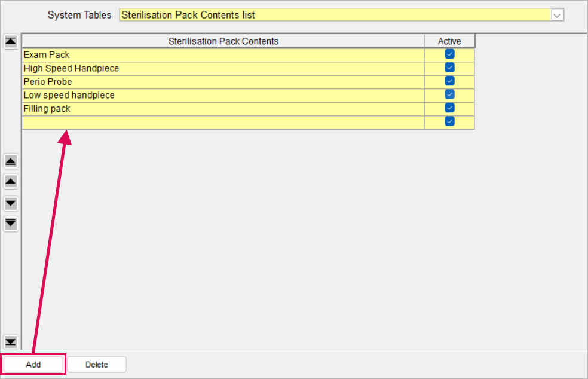Disable Active checkbox for Perio Probe

[x=449, y=81]
